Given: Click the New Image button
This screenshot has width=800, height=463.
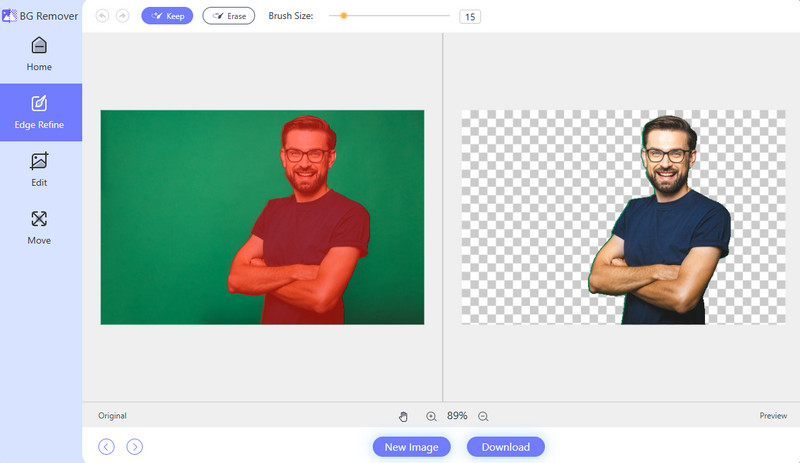Looking at the screenshot, I should click(411, 447).
